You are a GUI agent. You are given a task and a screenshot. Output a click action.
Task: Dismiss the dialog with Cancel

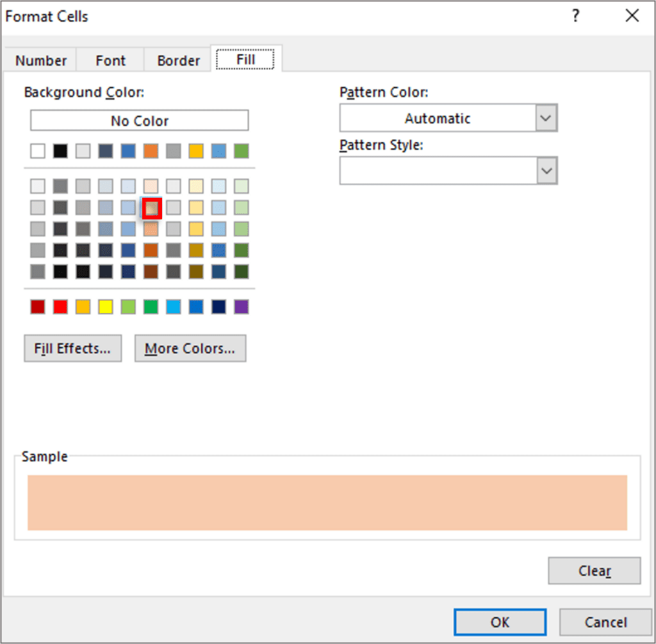click(x=604, y=622)
